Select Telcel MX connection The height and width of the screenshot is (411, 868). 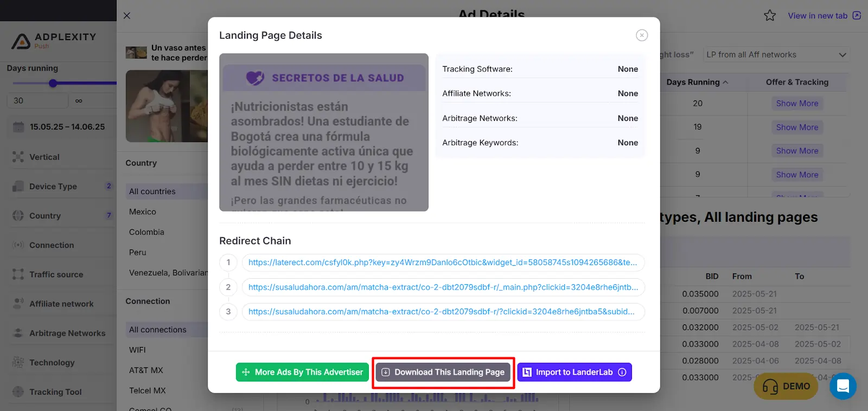tap(148, 390)
